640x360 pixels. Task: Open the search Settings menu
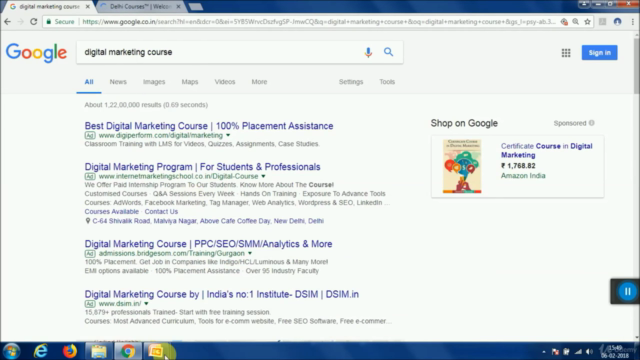(x=351, y=82)
